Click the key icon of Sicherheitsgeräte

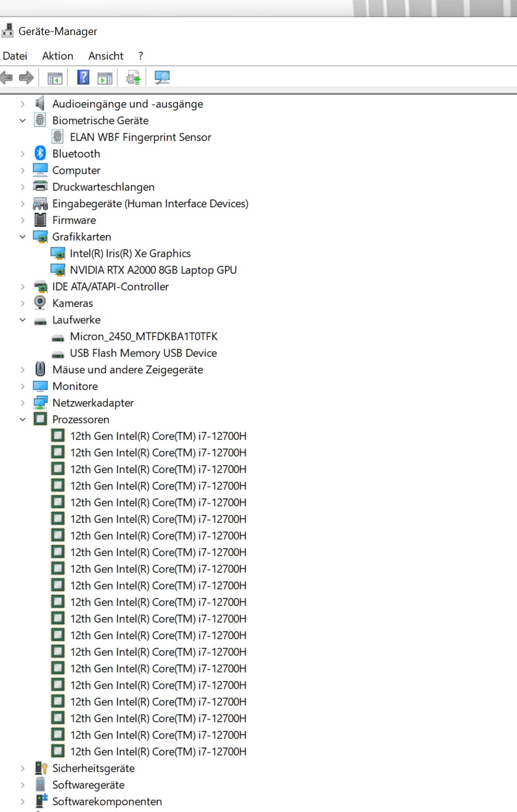(x=41, y=768)
